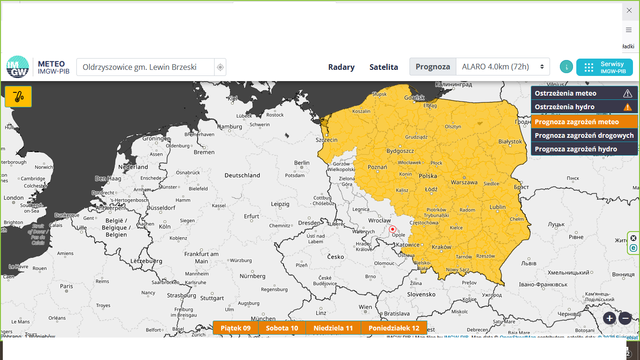The height and width of the screenshot is (360, 640).
Task: Select Niedziela 11 forecast day
Action: 333,328
